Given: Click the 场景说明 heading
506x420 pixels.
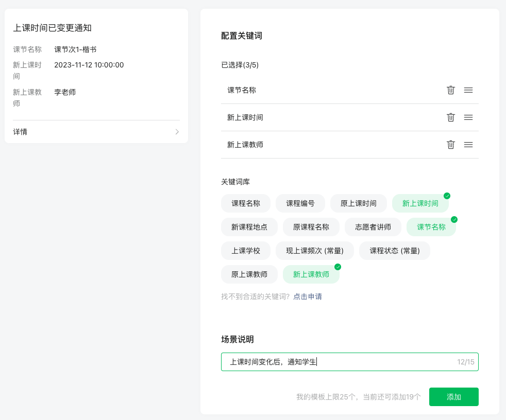Looking at the screenshot, I should tap(238, 339).
